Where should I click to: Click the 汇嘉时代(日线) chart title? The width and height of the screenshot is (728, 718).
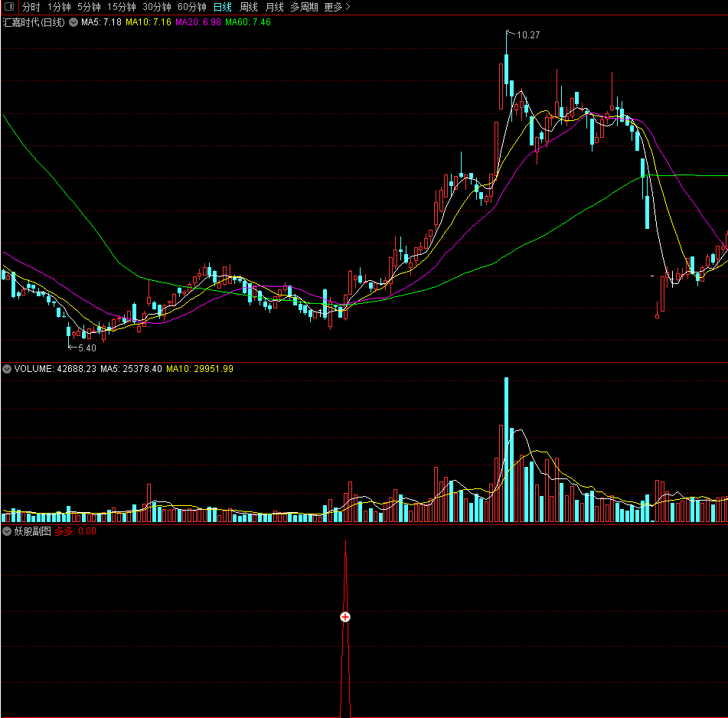[x=34, y=22]
